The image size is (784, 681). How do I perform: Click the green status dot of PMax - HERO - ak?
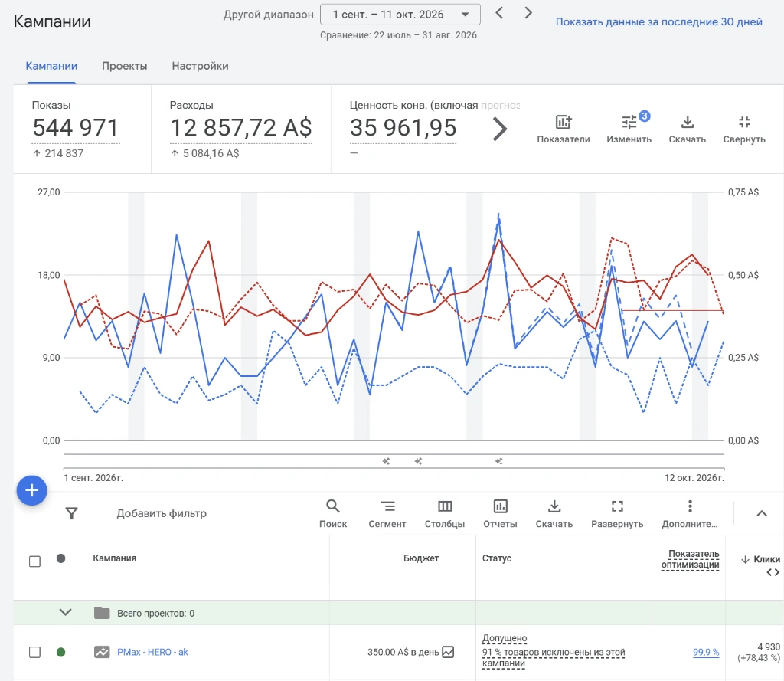[x=61, y=652]
